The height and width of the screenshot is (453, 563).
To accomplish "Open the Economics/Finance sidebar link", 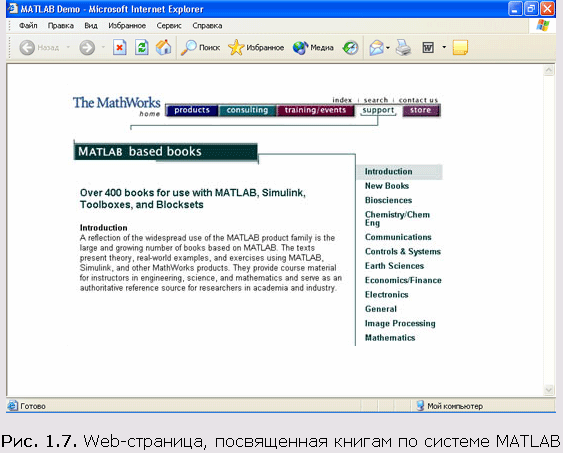I will 403,280.
